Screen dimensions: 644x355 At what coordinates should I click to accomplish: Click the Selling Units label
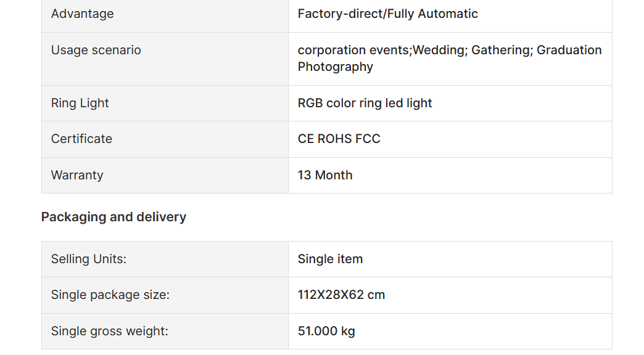click(89, 259)
